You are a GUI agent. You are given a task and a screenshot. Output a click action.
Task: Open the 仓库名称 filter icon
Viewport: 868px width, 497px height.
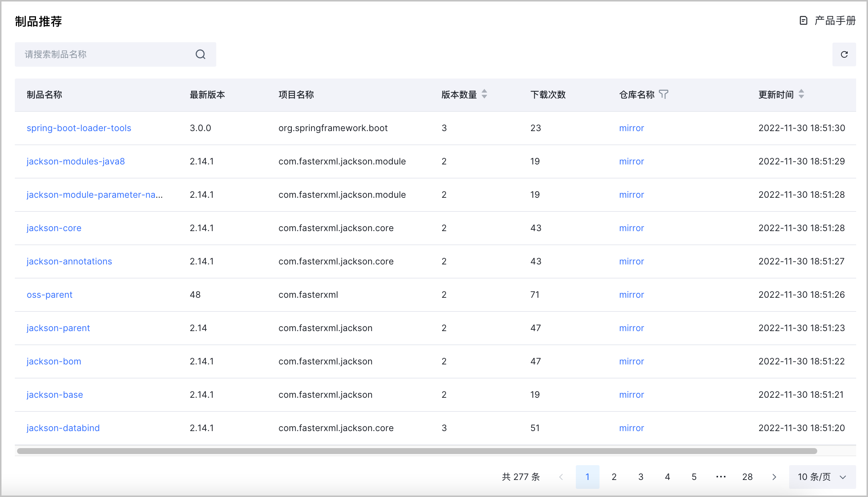click(x=664, y=94)
